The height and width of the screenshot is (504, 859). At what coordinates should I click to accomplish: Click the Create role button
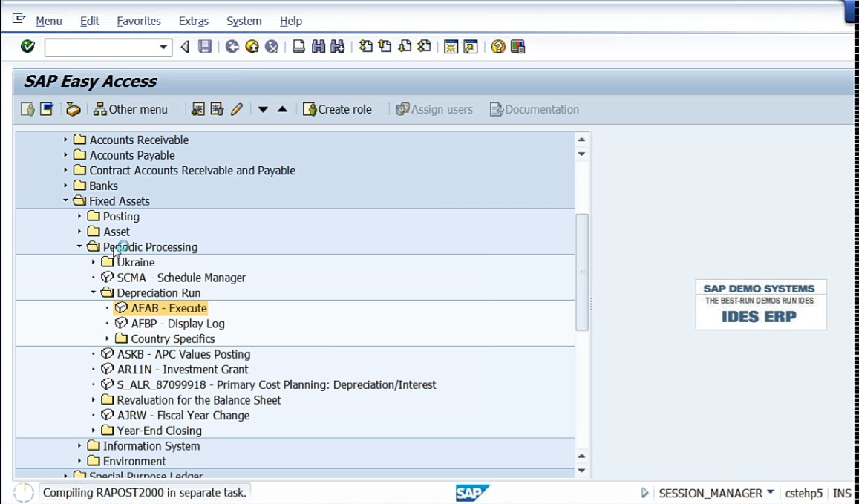pyautogui.click(x=338, y=109)
